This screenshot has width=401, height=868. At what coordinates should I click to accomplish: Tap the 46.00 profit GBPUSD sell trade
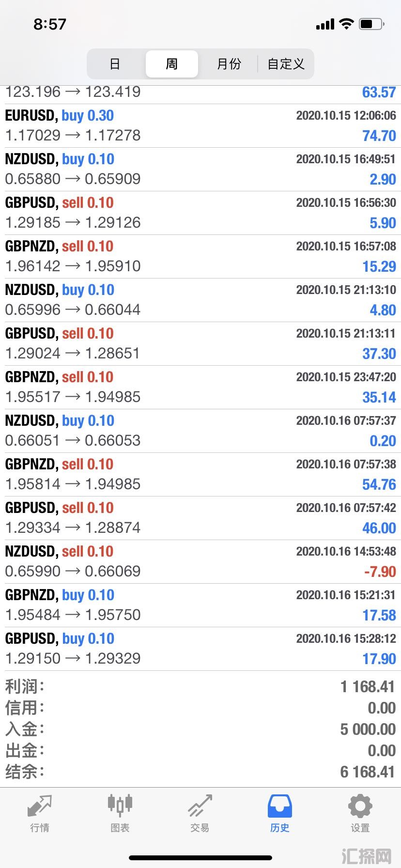[200, 518]
